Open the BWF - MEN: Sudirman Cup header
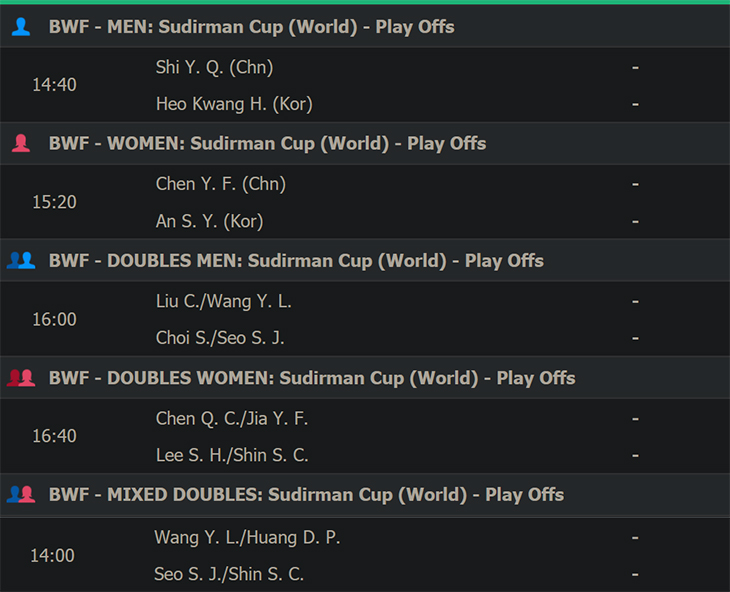Viewport: 730px width, 592px height. click(365, 27)
